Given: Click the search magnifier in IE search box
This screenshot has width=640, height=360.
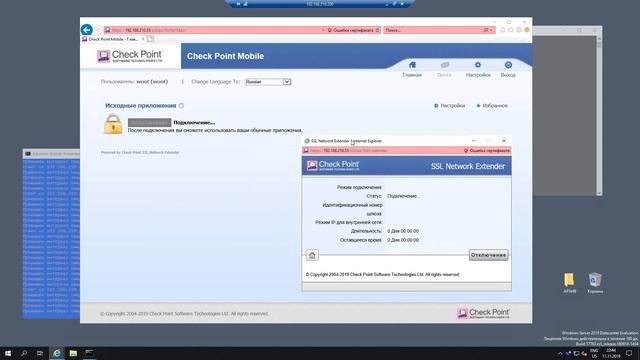Looking at the screenshot, I should (486, 30).
